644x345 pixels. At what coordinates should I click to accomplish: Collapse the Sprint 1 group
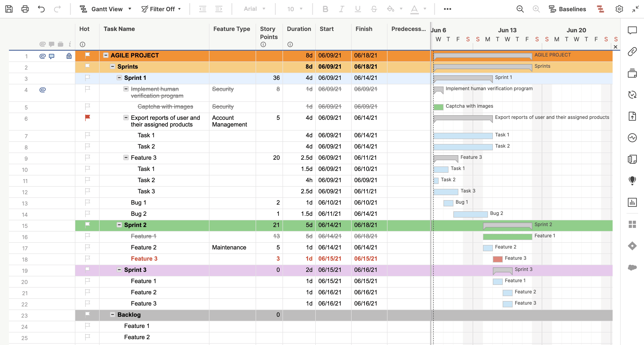click(x=119, y=78)
